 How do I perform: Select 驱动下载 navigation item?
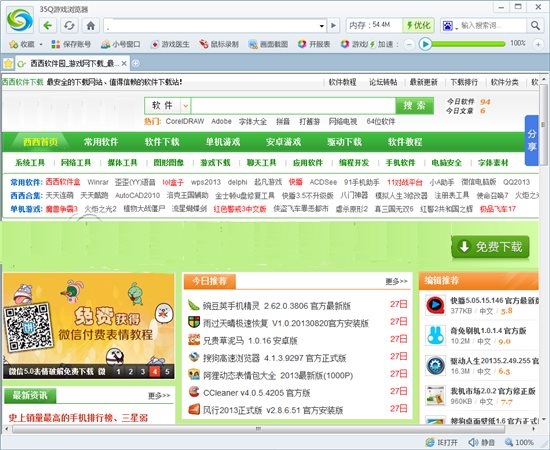344,142
